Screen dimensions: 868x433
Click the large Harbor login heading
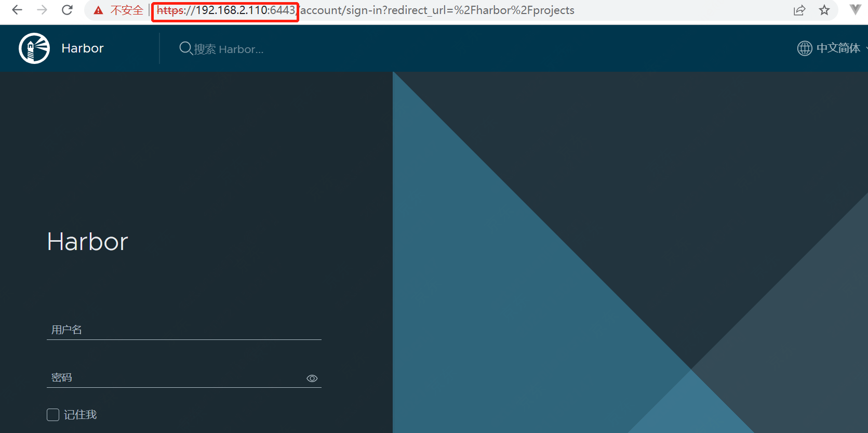pyautogui.click(x=87, y=242)
